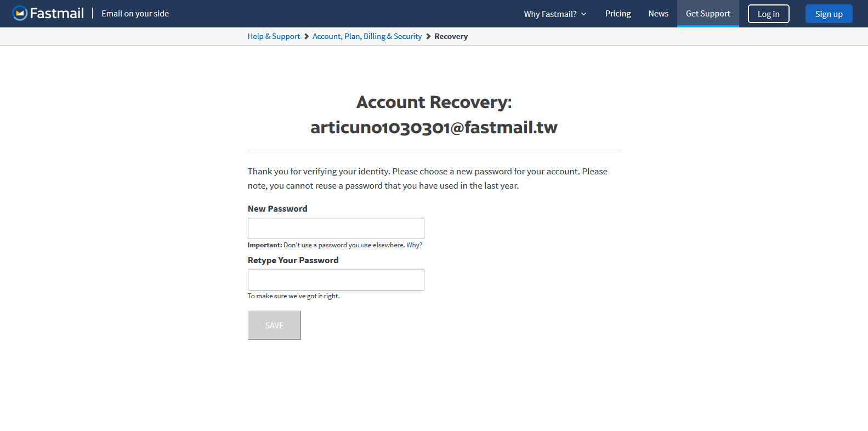This screenshot has width=868, height=431.
Task: Go to the Pricing page
Action: 618,14
